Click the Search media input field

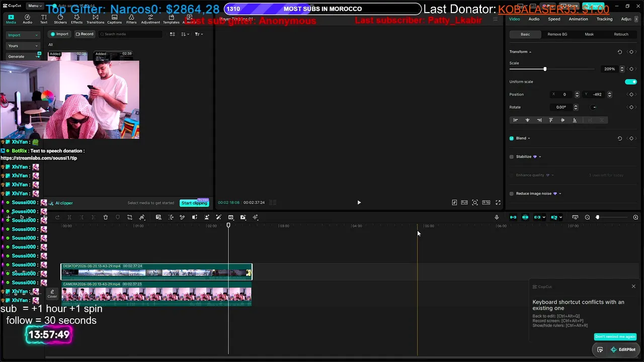[131, 34]
